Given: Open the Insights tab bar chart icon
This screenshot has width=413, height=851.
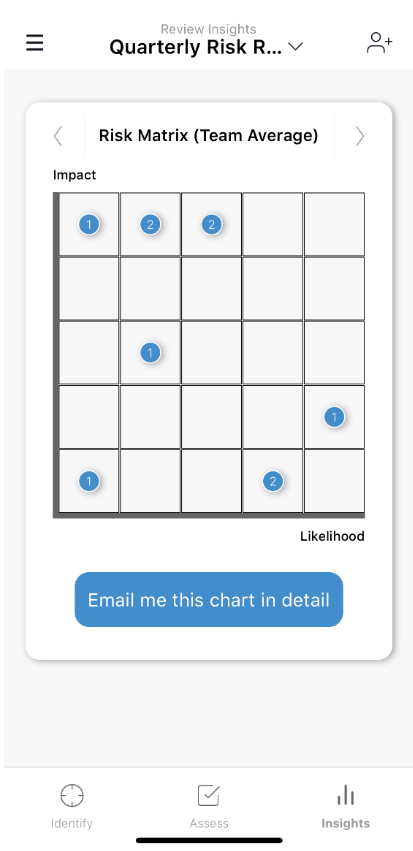Looking at the screenshot, I should pos(345,796).
